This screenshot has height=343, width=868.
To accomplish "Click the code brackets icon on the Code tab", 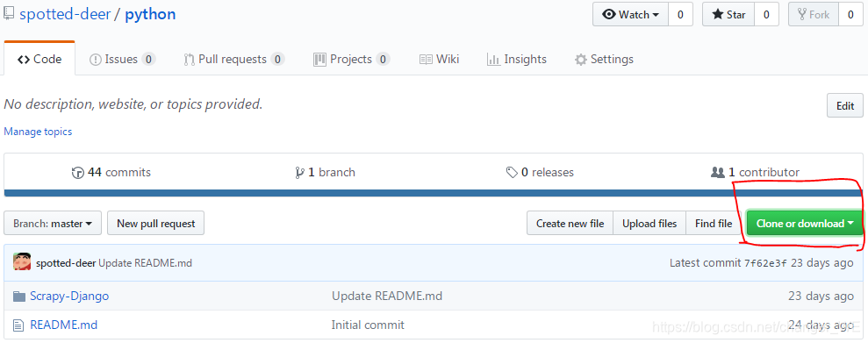I will click(x=23, y=59).
